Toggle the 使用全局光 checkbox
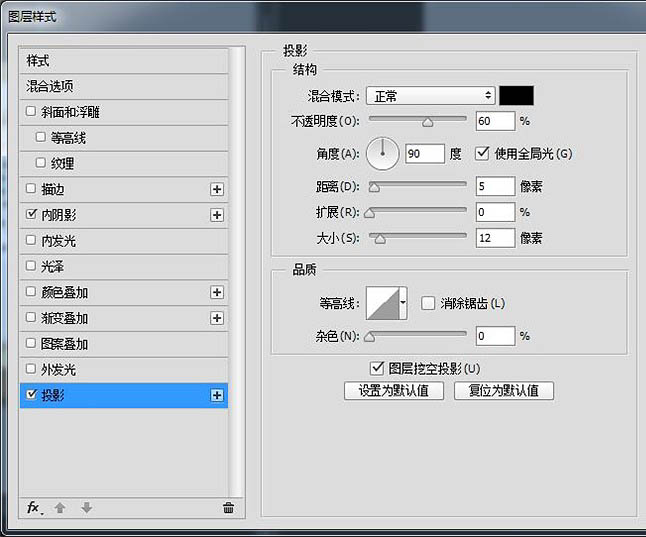 coord(482,154)
